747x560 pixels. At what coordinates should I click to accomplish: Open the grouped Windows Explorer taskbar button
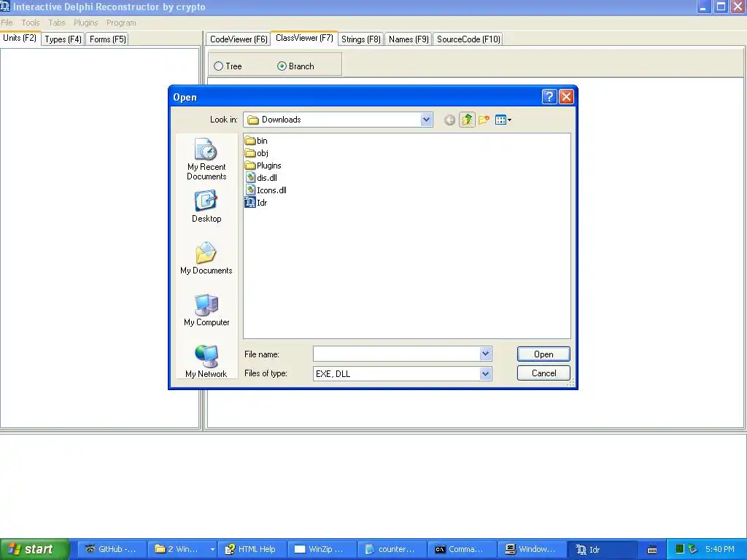(x=182, y=549)
